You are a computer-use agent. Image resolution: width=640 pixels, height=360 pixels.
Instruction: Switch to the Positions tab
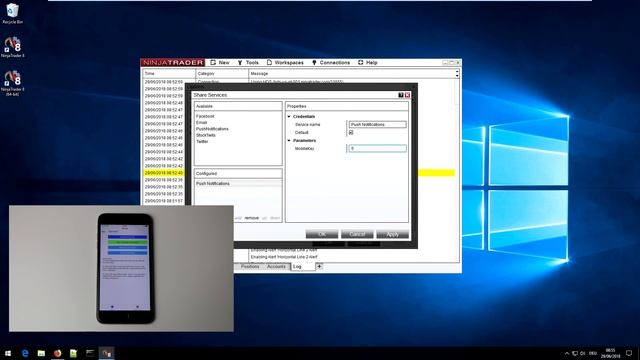(x=250, y=267)
